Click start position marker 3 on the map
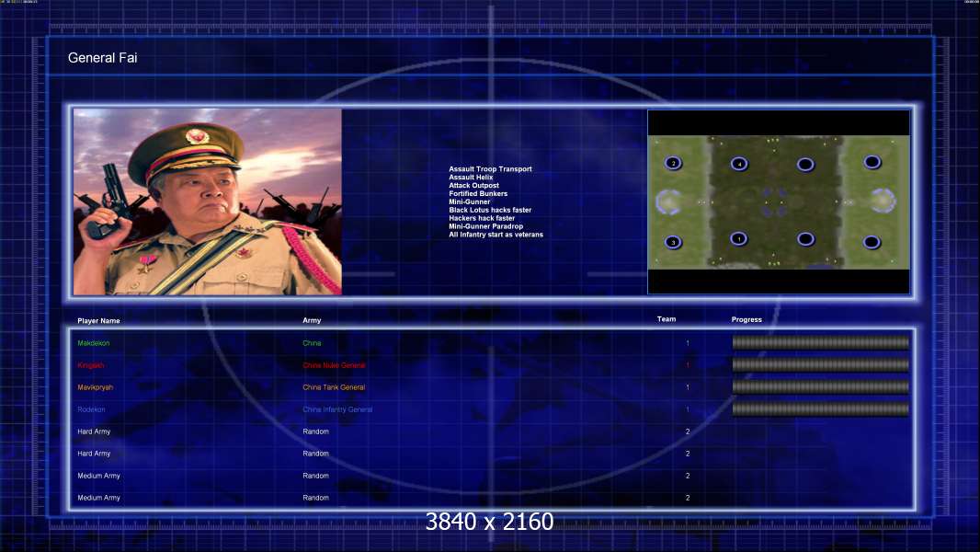 (673, 242)
